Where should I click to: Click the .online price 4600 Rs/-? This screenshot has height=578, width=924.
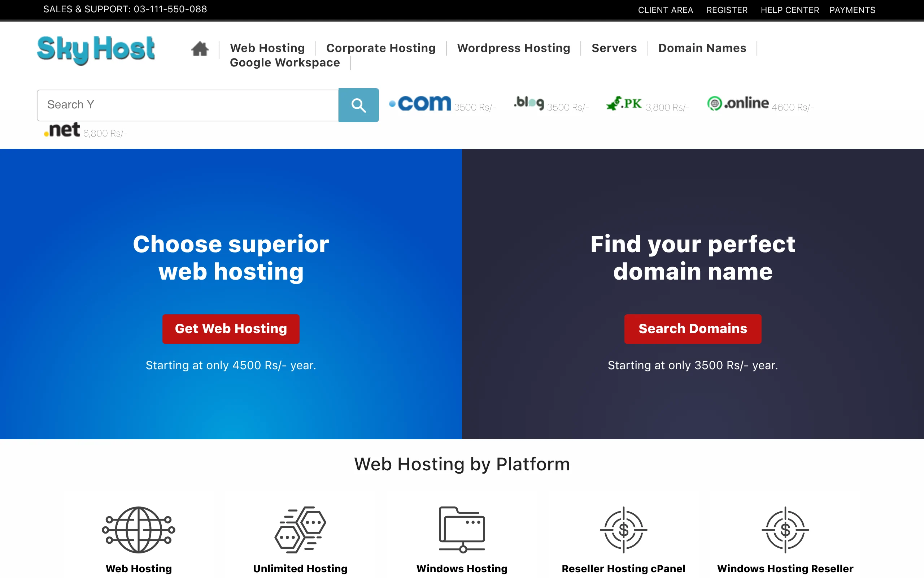point(793,107)
